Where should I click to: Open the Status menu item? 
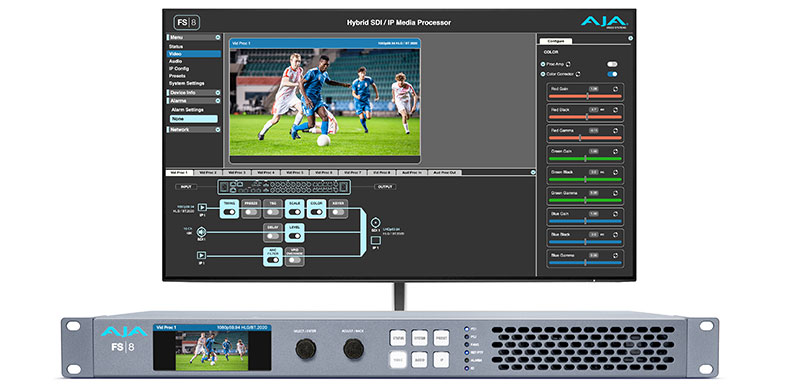(176, 46)
